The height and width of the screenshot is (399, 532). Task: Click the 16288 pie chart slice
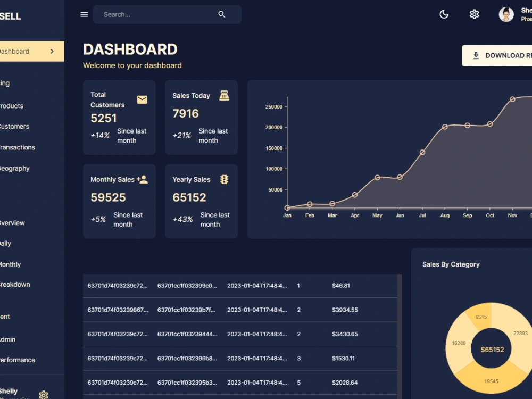click(x=459, y=343)
